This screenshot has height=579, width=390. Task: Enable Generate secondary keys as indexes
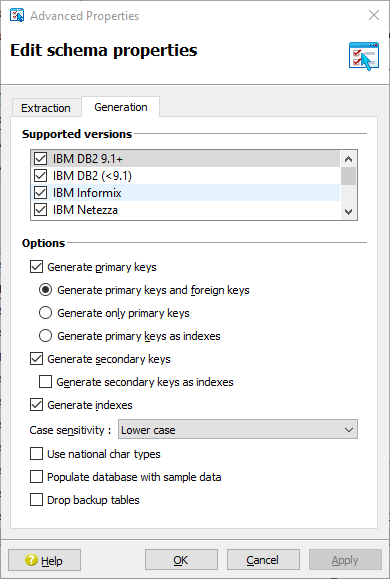[45, 382]
